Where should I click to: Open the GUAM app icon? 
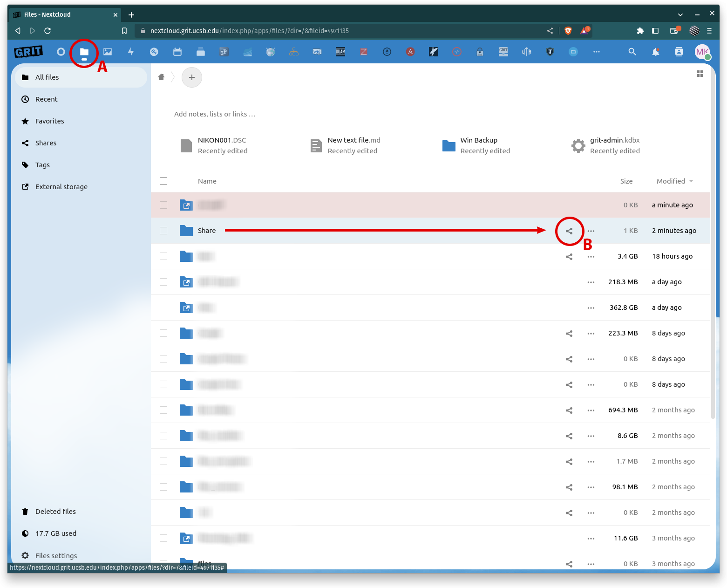tap(340, 52)
